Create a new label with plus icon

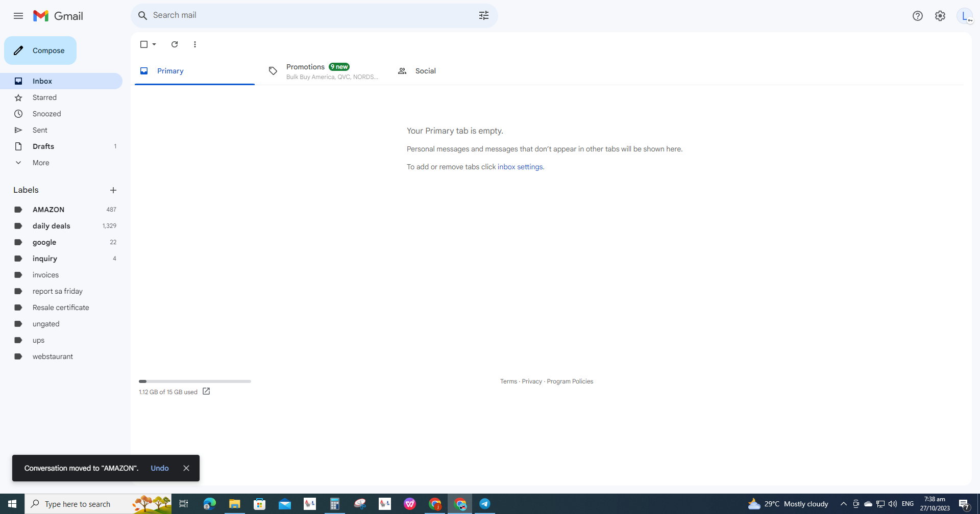click(113, 190)
